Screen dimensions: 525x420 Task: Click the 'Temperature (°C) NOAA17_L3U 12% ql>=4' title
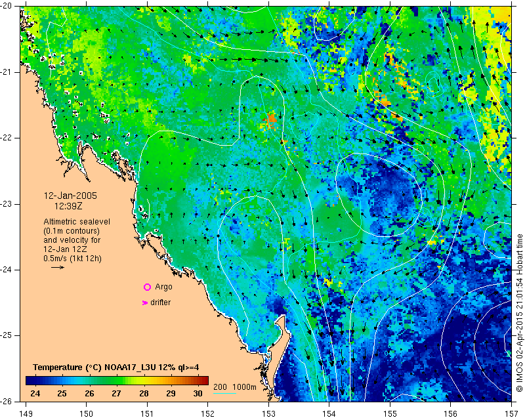(x=116, y=367)
